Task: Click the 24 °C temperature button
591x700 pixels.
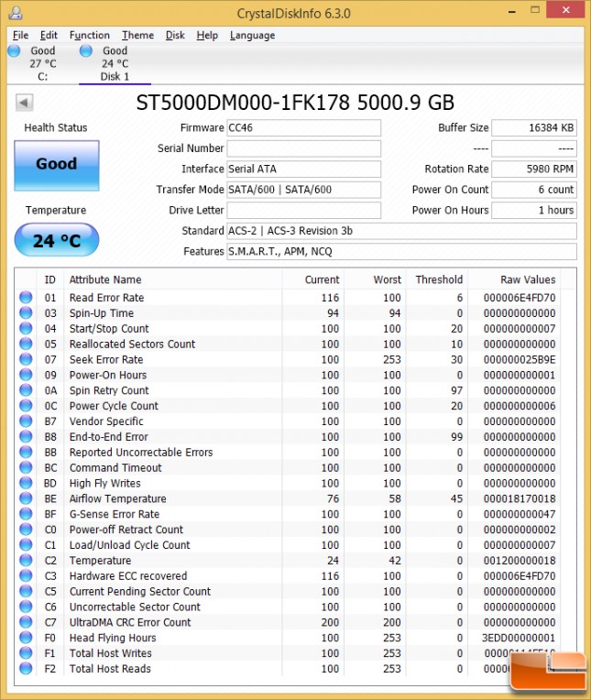Action: (57, 241)
